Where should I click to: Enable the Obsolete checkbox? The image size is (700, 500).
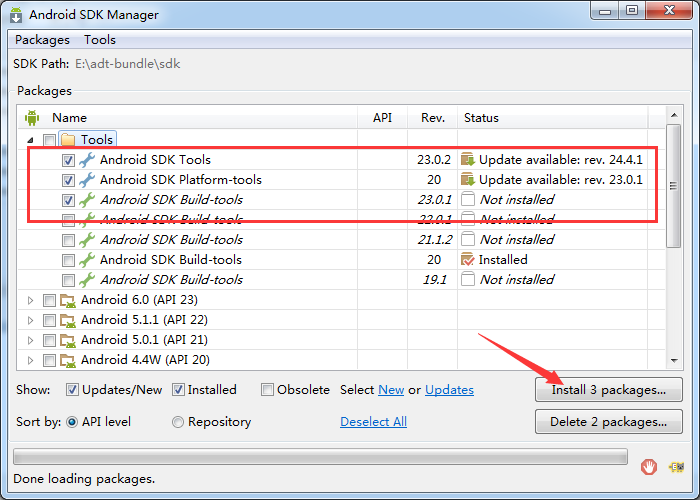pyautogui.click(x=267, y=390)
